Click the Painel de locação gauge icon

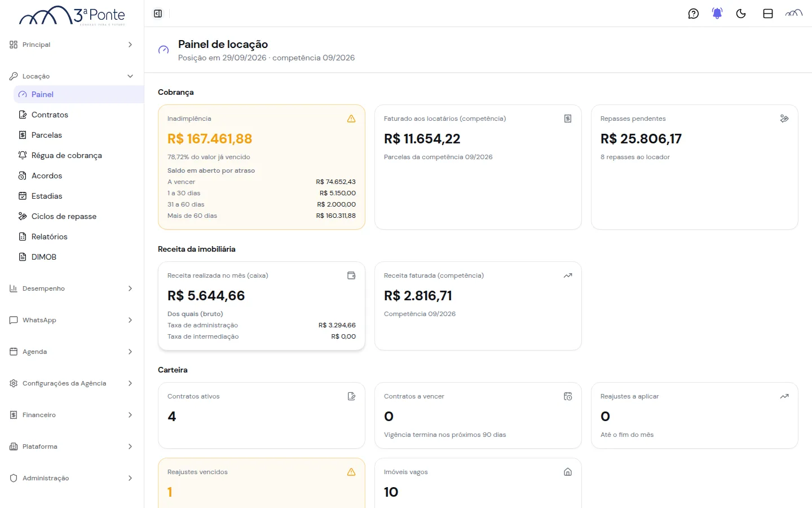tap(164, 50)
